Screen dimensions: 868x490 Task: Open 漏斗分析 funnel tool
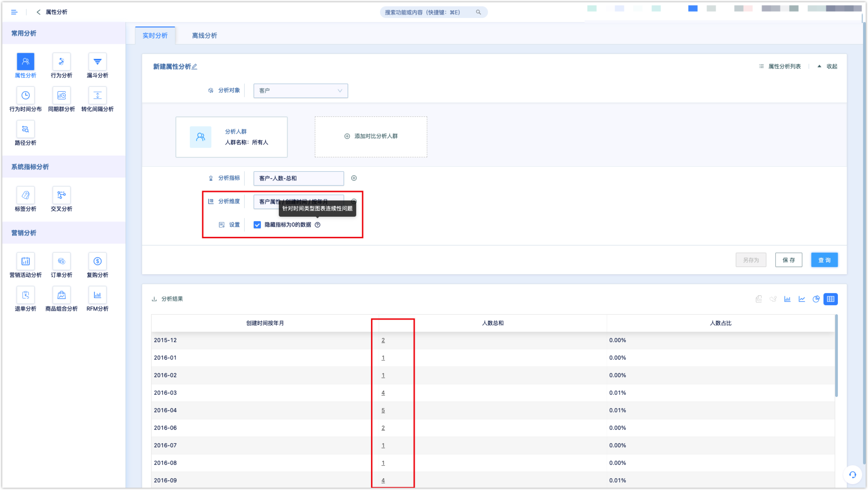click(x=97, y=66)
